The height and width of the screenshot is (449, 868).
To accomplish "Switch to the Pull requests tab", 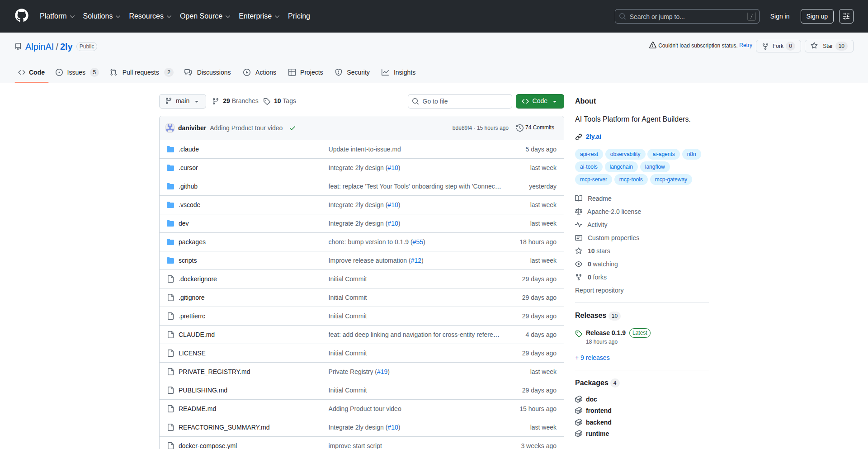I will click(141, 72).
